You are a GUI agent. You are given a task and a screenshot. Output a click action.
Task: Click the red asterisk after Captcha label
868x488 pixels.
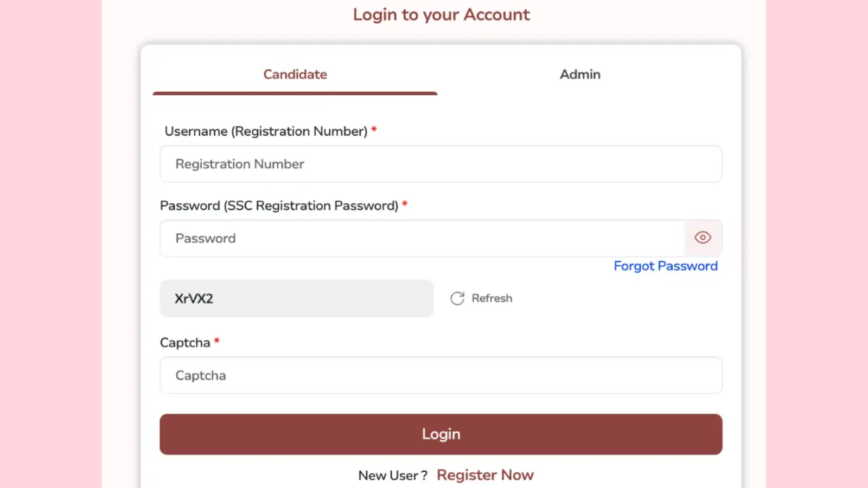pyautogui.click(x=216, y=341)
